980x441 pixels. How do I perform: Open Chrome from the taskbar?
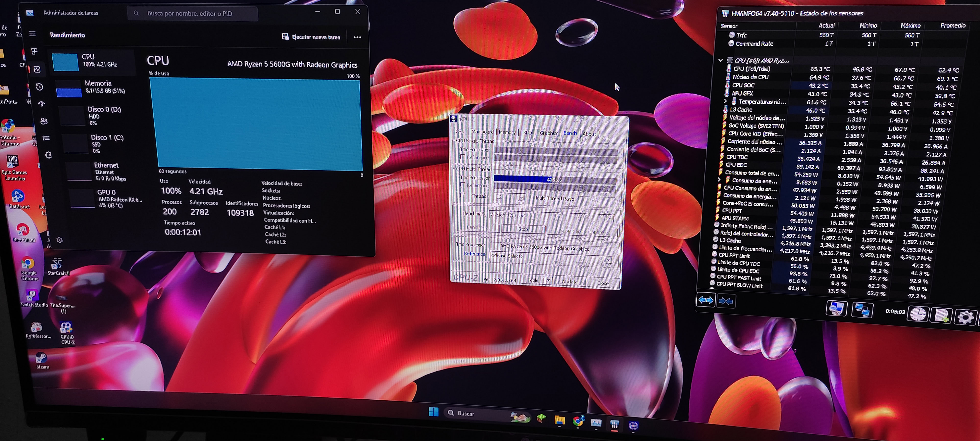point(578,421)
